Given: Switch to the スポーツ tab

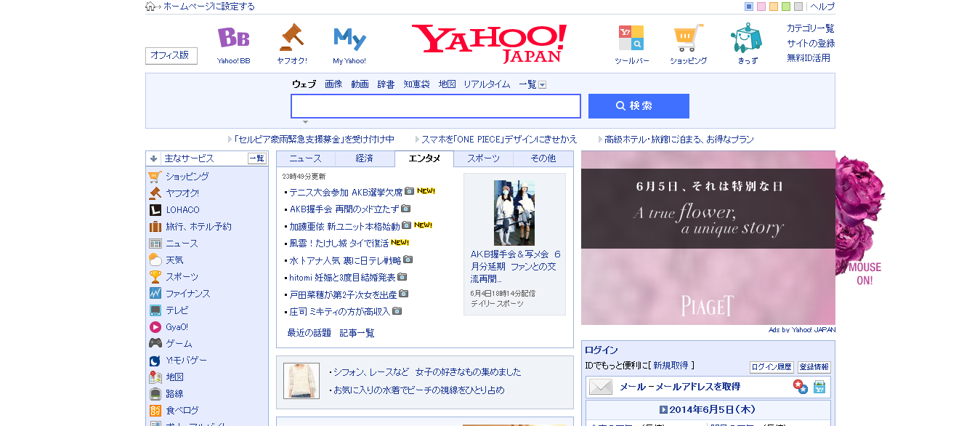Looking at the screenshot, I should coord(483,158).
